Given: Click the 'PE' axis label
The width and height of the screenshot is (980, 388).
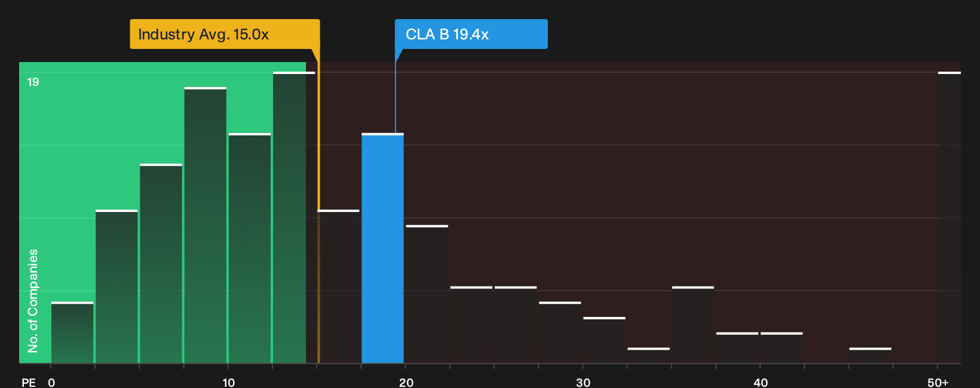Looking at the screenshot, I should coord(28,382).
